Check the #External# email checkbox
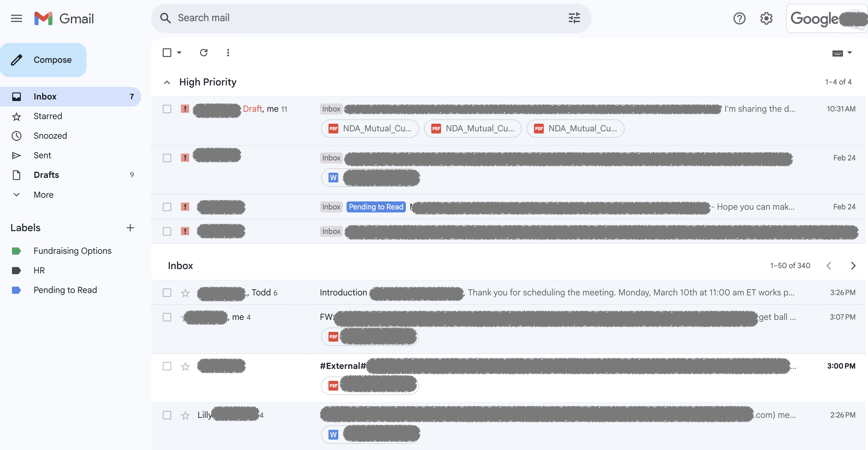The height and width of the screenshot is (450, 868). [167, 366]
